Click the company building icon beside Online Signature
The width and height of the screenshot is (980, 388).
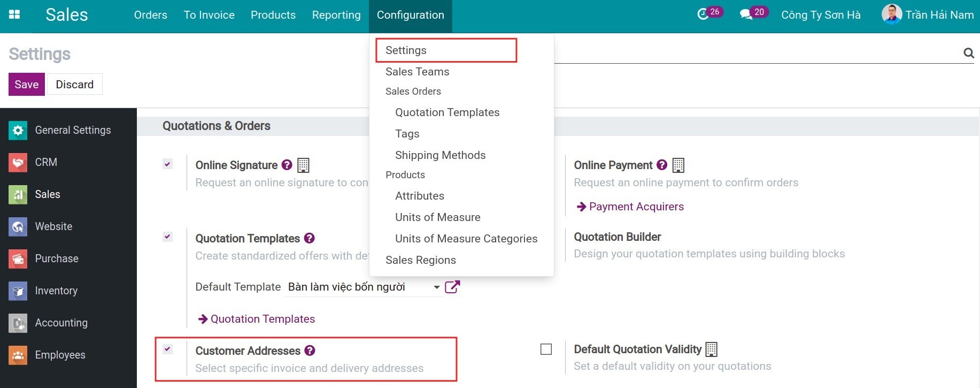(x=303, y=165)
